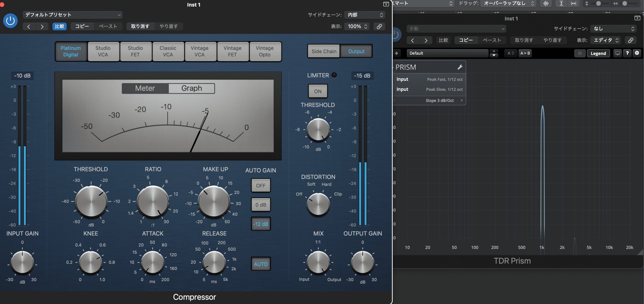Image resolution: width=644 pixels, height=304 pixels.
Task: Click the Compressor THRESHOLD knob
Action: [x=91, y=201]
